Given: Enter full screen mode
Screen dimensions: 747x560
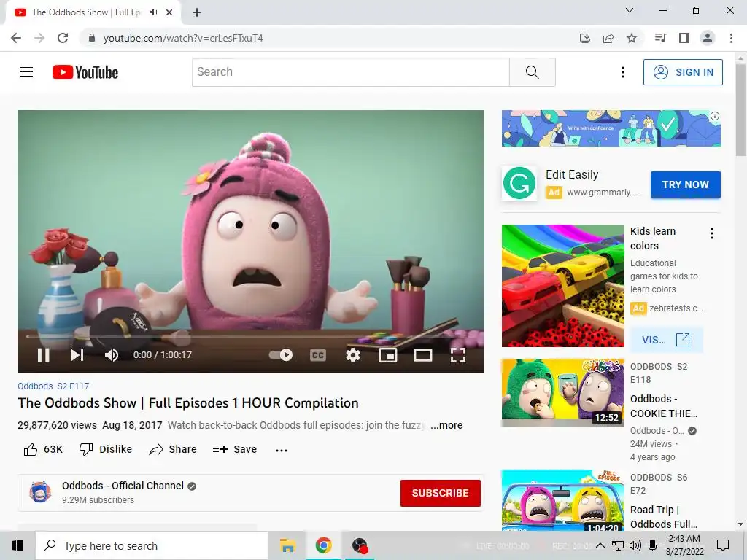Looking at the screenshot, I should [x=458, y=355].
